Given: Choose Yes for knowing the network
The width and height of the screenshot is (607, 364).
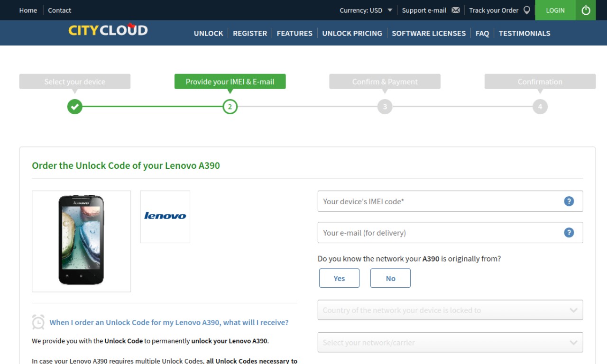Looking at the screenshot, I should 339,278.
